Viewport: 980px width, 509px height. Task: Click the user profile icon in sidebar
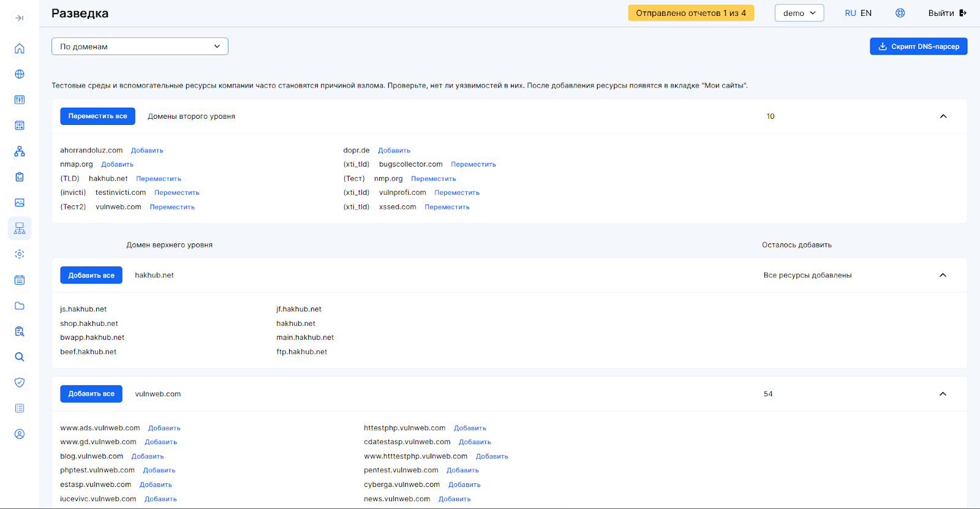[20, 434]
